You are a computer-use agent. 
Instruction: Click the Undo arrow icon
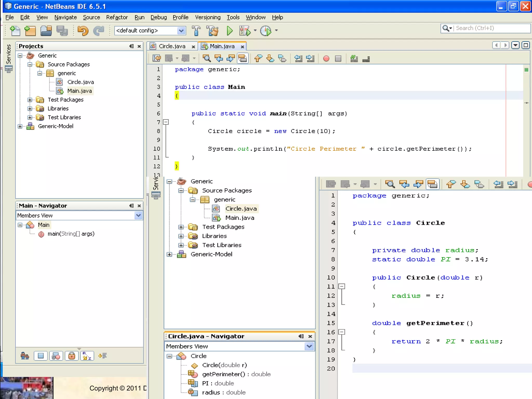83,31
